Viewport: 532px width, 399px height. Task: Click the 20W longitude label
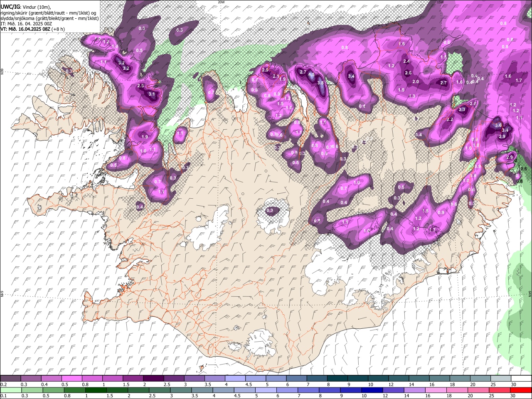(221, 2)
